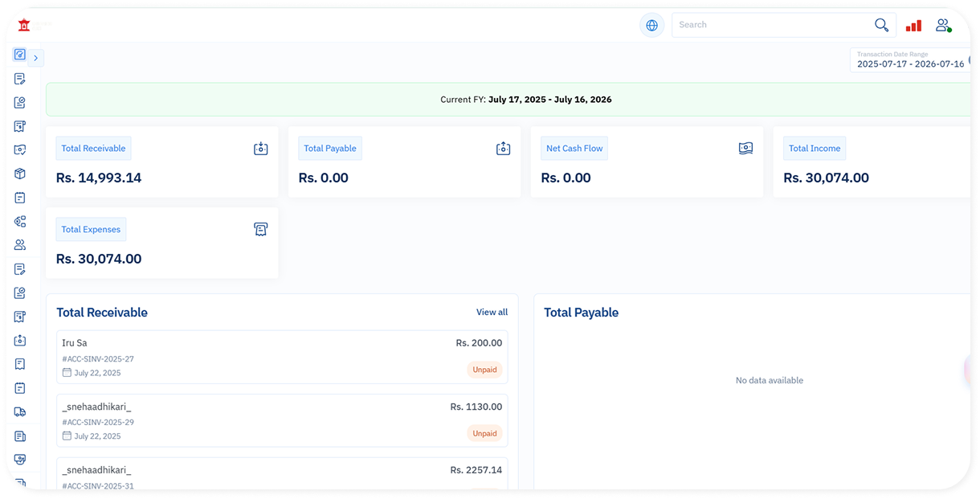Open the dashboard gauge icon in sidebar

20,55
